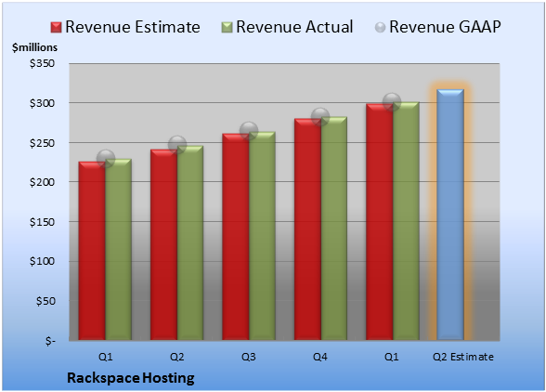Select the green actual bar above Q3

tap(262, 236)
